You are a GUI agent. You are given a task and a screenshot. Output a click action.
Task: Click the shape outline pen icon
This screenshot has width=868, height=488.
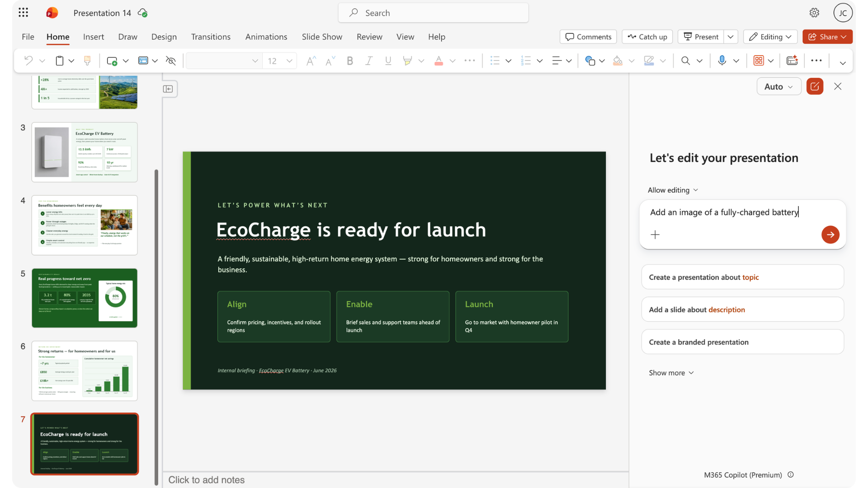pos(649,61)
